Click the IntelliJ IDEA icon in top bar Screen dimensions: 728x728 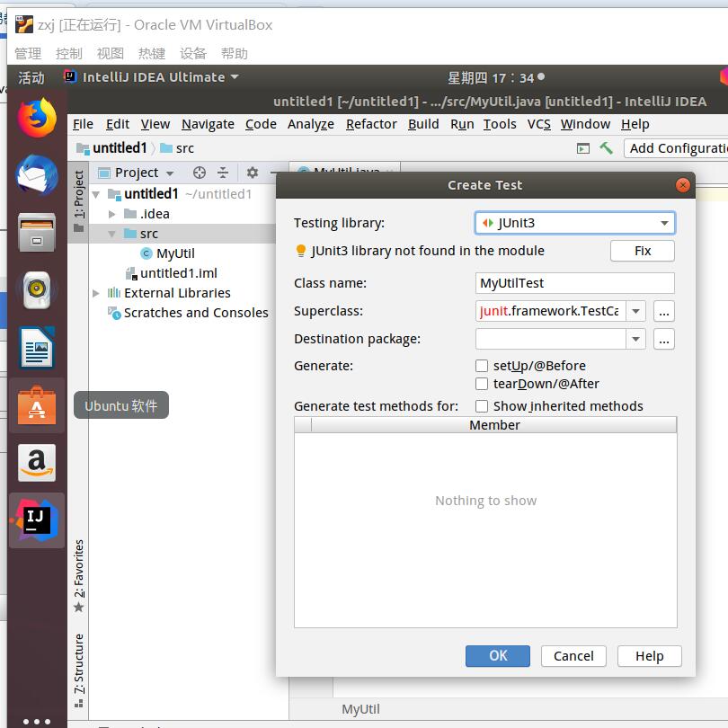(x=70, y=76)
